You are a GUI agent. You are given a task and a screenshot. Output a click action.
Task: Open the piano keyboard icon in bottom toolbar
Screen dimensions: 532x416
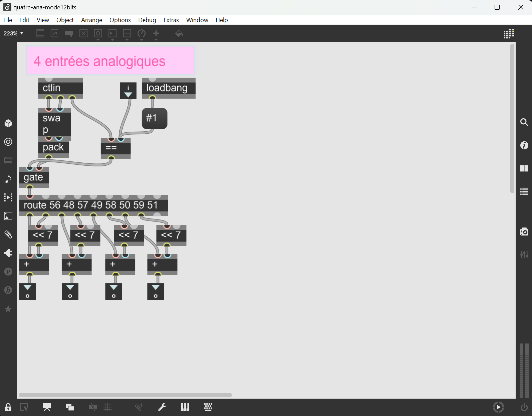(185, 407)
